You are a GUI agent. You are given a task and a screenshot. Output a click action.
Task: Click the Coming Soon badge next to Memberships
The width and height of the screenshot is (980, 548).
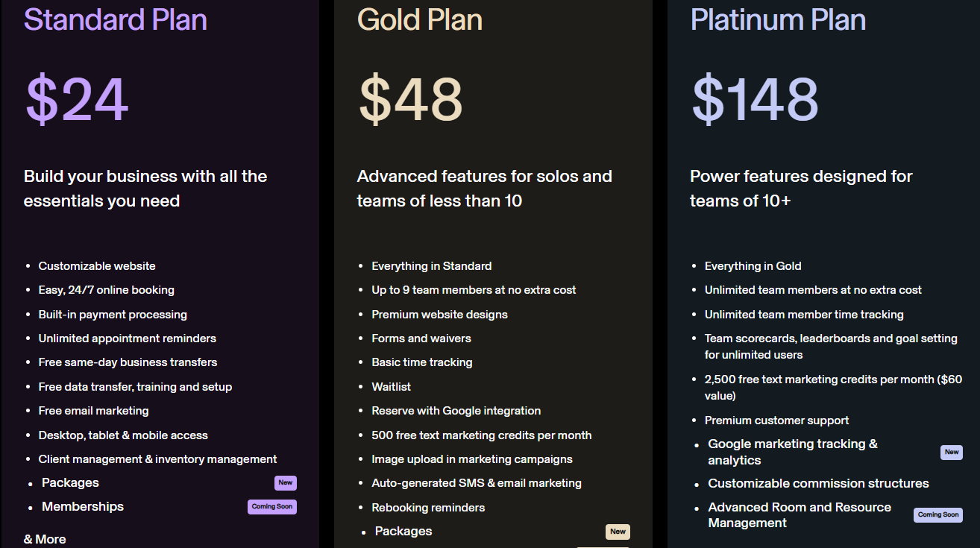coord(272,507)
